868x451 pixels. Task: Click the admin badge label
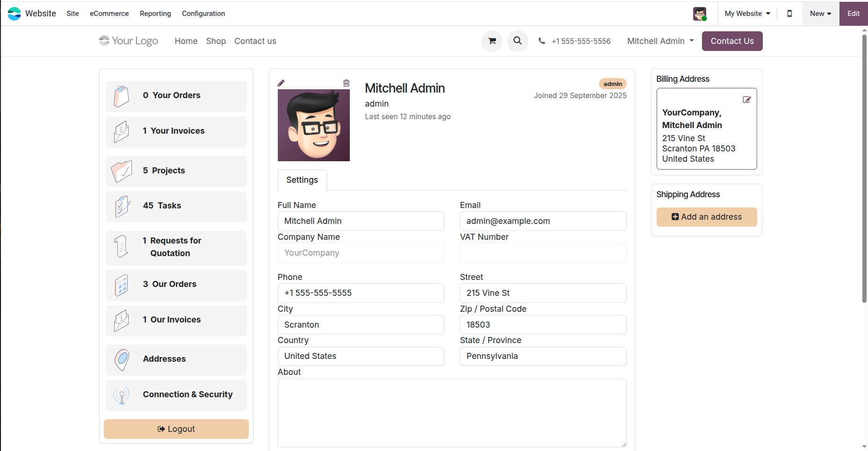(x=613, y=84)
